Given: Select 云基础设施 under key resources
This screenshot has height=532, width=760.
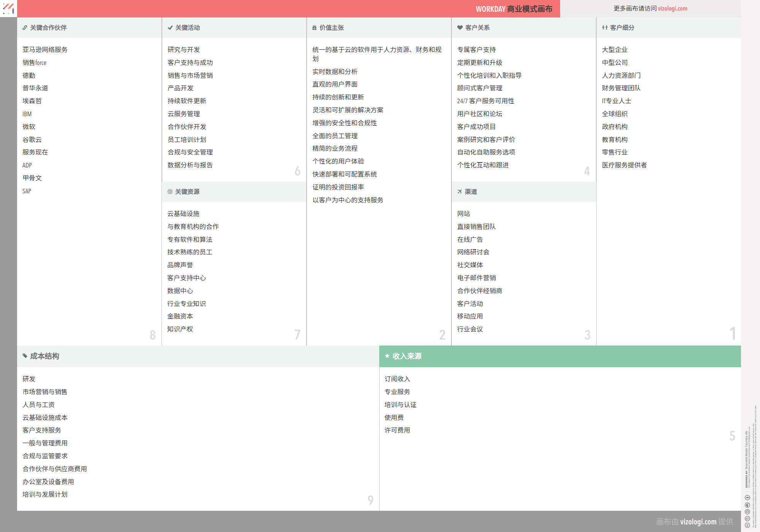Looking at the screenshot, I should [x=183, y=214].
